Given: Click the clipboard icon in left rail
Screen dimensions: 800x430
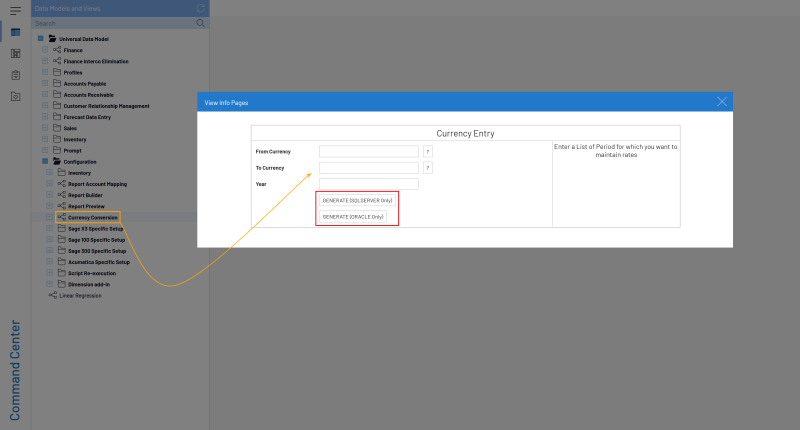Looking at the screenshot, I should click(15, 75).
